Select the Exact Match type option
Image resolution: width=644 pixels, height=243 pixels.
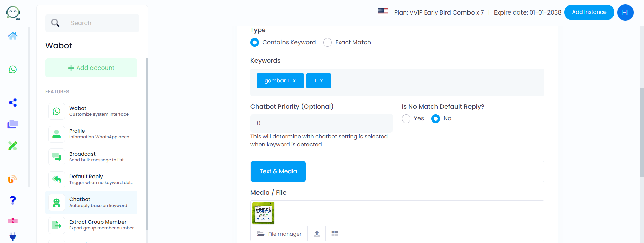tap(327, 42)
